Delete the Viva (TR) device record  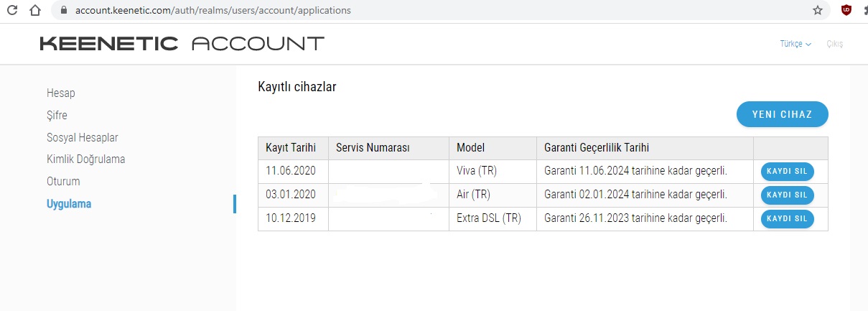click(788, 172)
